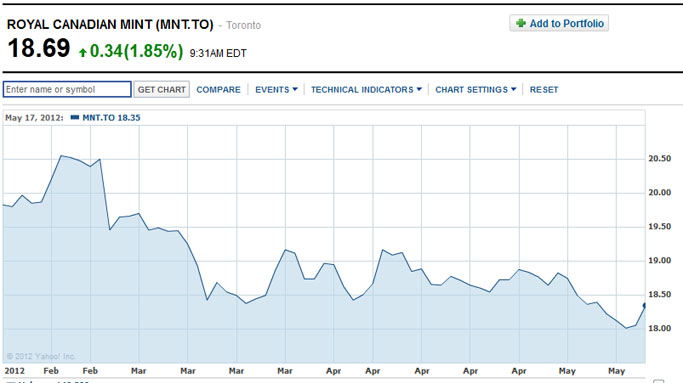The width and height of the screenshot is (683, 383).
Task: Open the EVENTS dropdown menu
Action: pyautogui.click(x=276, y=90)
